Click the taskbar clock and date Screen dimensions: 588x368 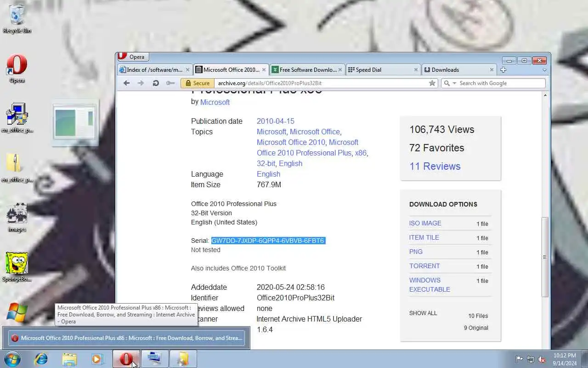click(565, 359)
